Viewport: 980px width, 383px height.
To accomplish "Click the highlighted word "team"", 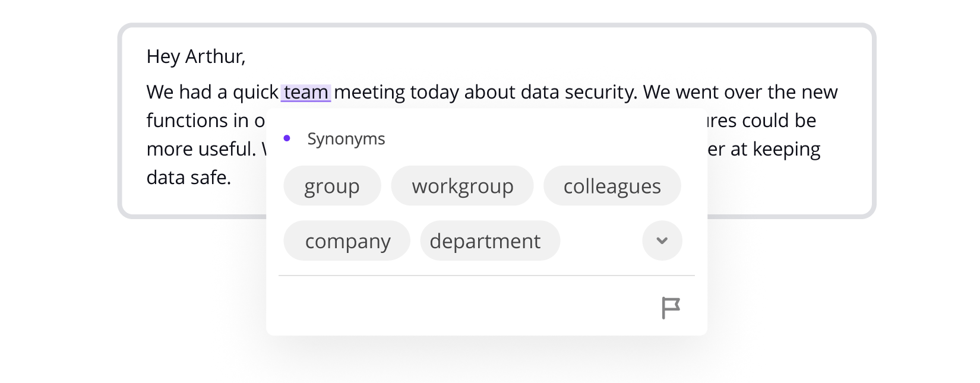I will [306, 93].
